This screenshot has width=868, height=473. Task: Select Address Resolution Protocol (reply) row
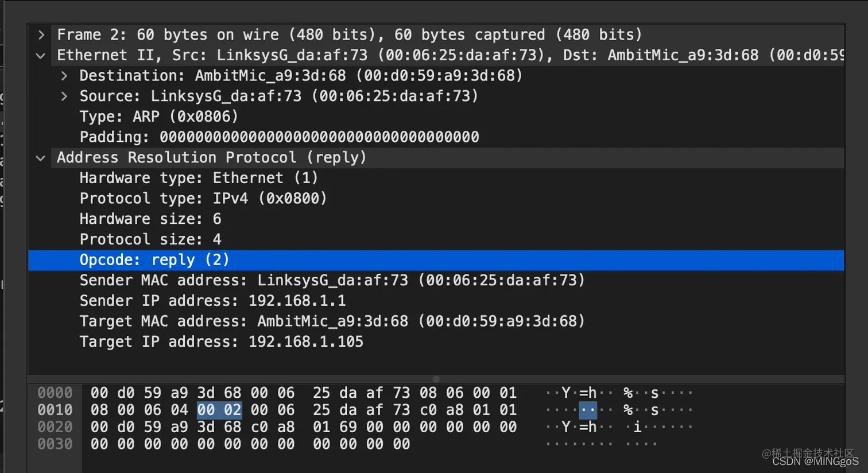(436, 158)
